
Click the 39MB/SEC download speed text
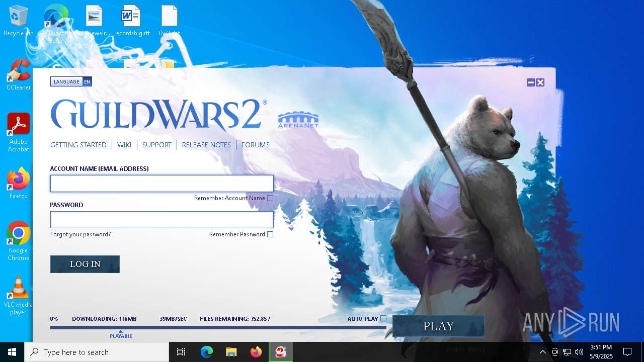pyautogui.click(x=173, y=319)
